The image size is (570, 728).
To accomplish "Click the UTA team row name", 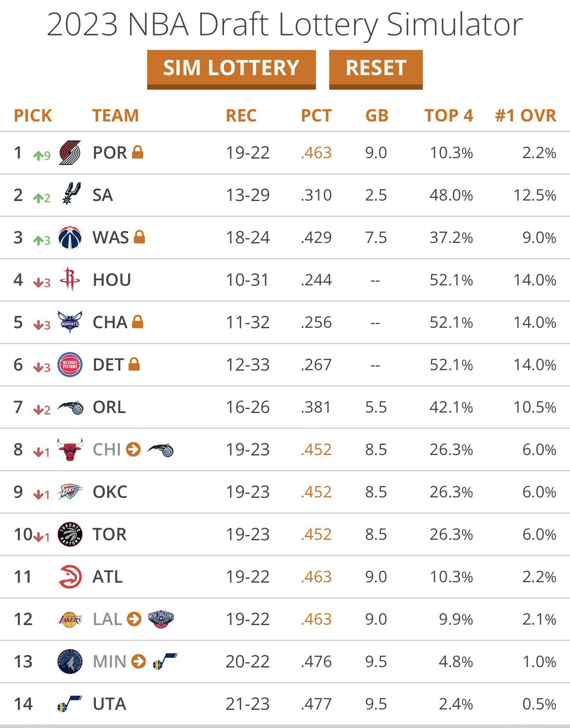I will click(109, 704).
